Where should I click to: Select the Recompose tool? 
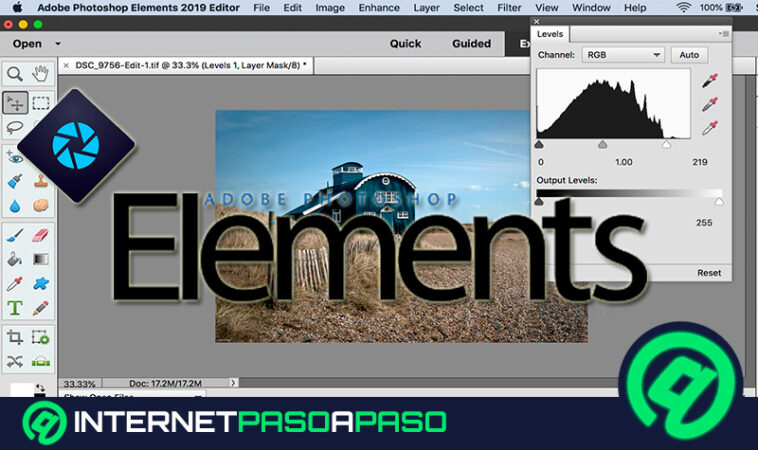[x=41, y=337]
